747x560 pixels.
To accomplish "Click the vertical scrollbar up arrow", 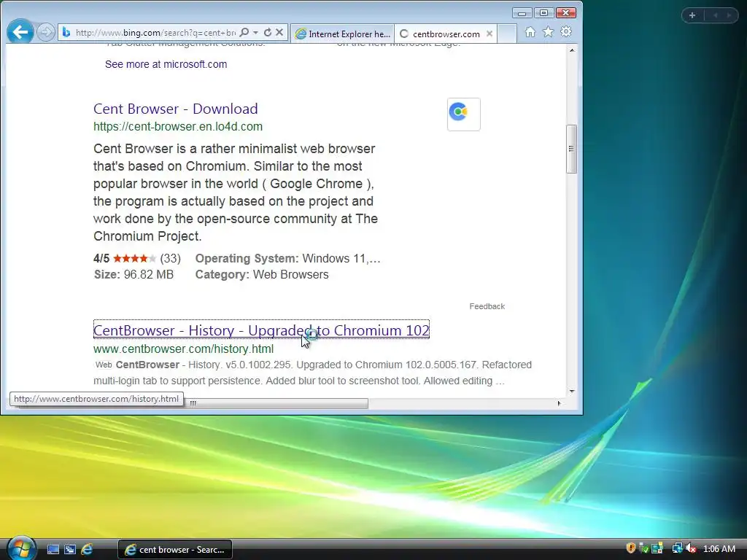I will [572, 50].
